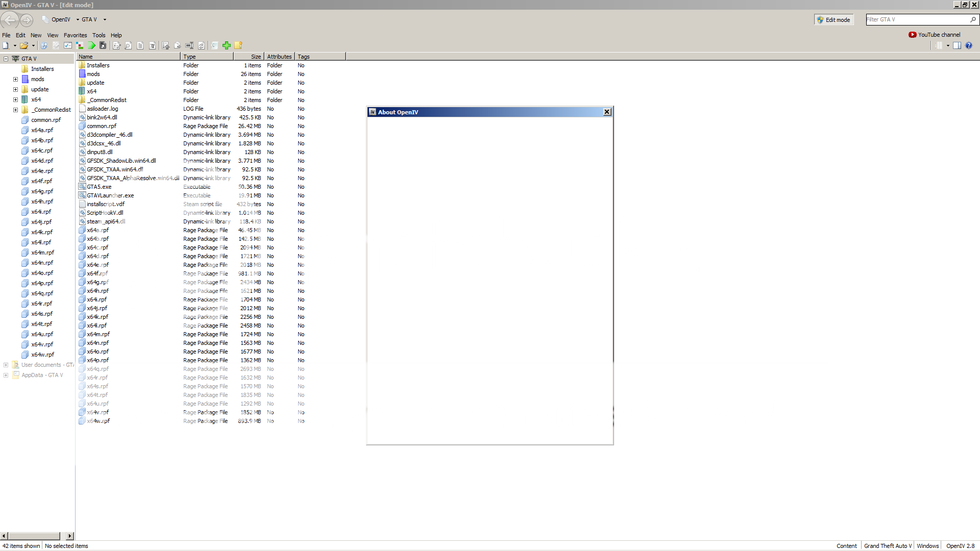Image resolution: width=980 pixels, height=551 pixels.
Task: Open OpenIV help via the question mark icon
Action: 969,45
